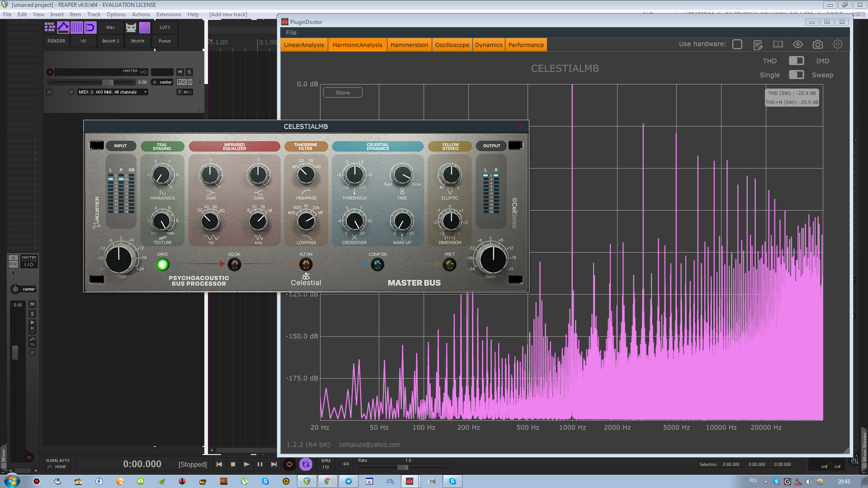This screenshot has width=868, height=488.
Task: Take snapshot with PluginDoctor camera icon
Action: coord(817,44)
